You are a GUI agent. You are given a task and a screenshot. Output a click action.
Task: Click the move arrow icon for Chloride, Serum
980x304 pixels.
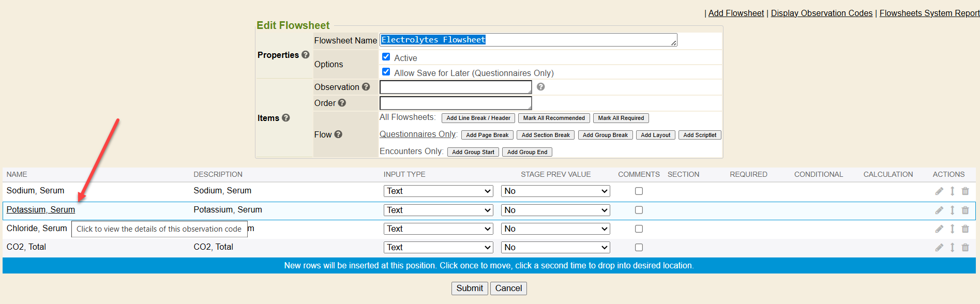(952, 229)
